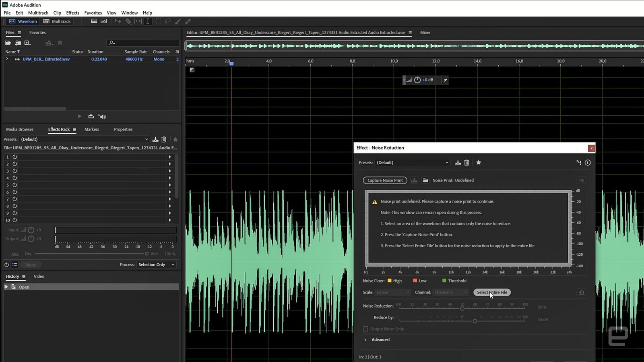This screenshot has width=644, height=362.
Task: Click the Import File icon in Files panel
Action: click(x=18, y=43)
